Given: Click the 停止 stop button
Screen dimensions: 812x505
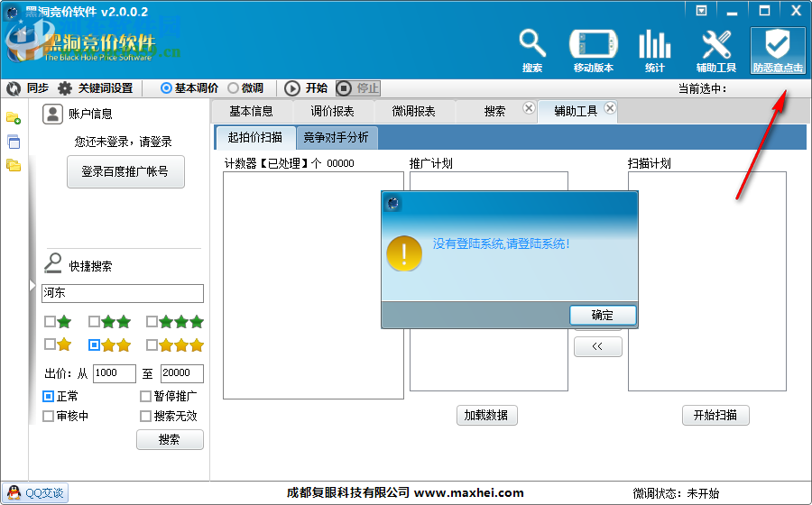Looking at the screenshot, I should [358, 88].
